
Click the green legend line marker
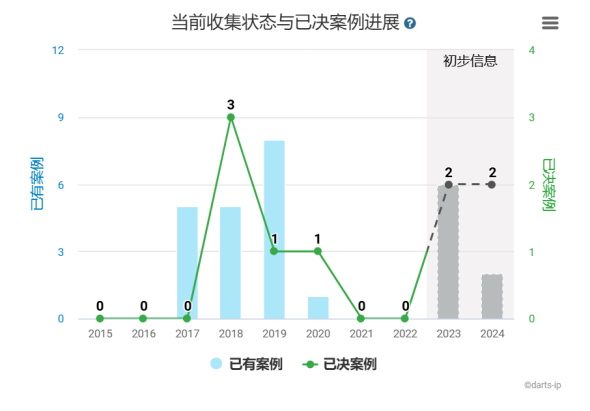click(x=310, y=364)
